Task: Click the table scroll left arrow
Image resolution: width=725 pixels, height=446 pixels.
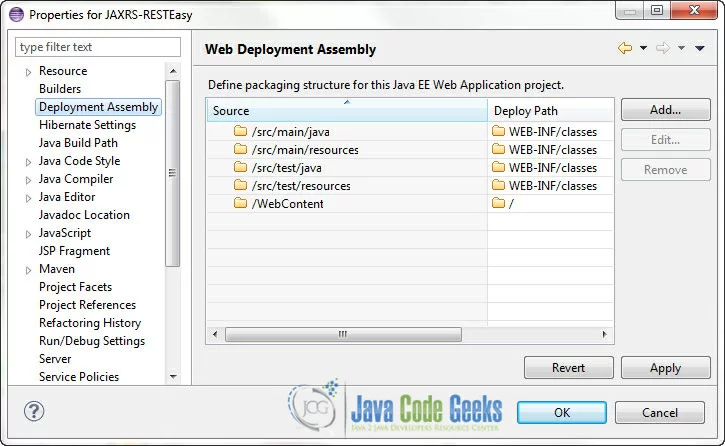Action: (215, 334)
